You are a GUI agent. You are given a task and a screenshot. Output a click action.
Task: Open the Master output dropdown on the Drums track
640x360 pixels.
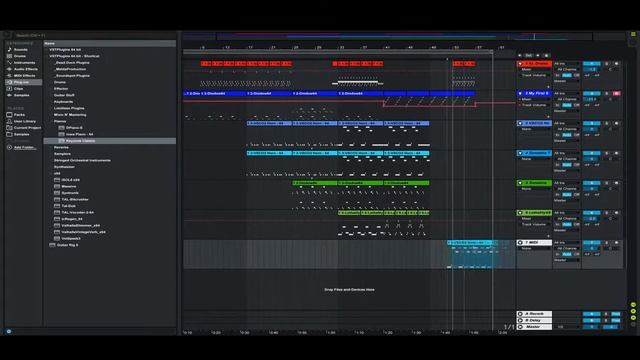[x=567, y=81]
